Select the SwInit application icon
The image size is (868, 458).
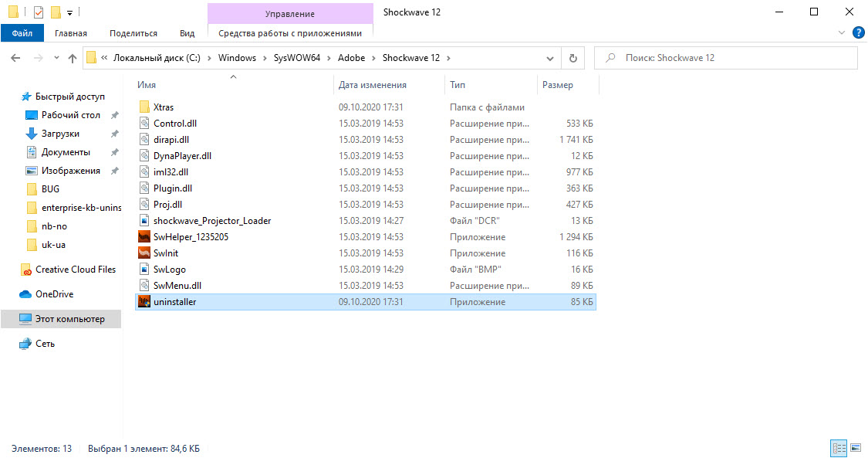coord(144,253)
